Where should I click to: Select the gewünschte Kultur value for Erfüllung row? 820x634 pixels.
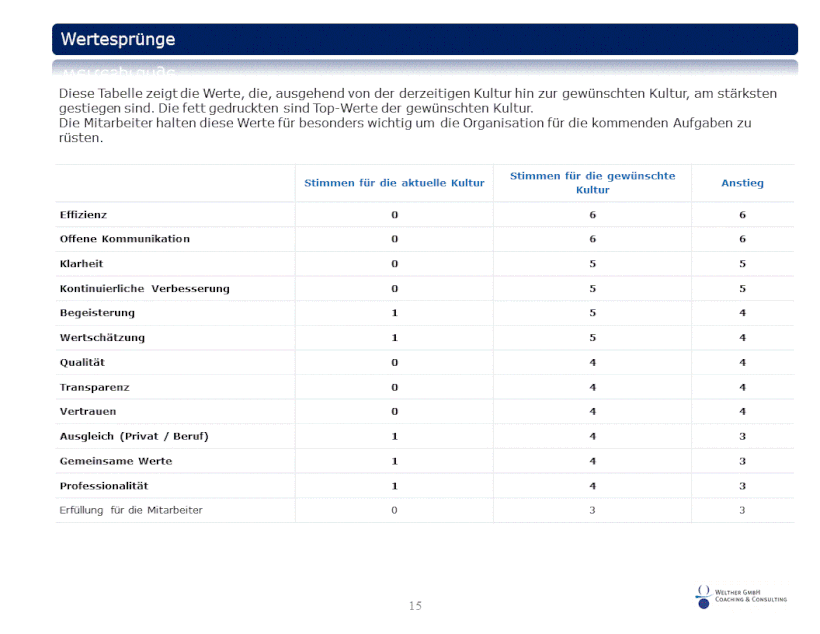point(593,510)
